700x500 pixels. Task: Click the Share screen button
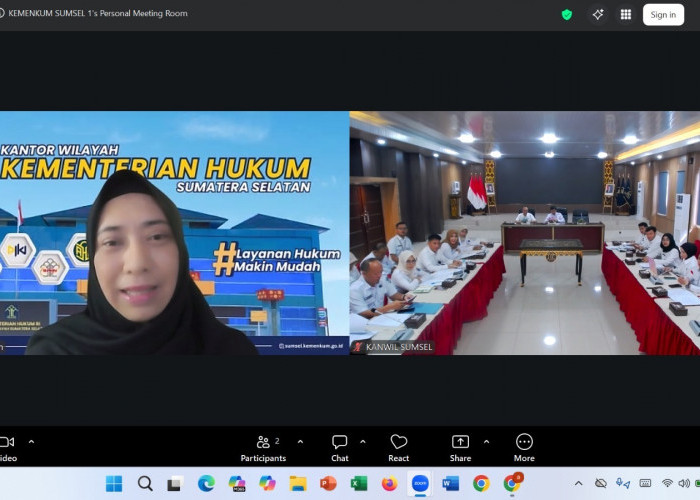pyautogui.click(x=460, y=449)
